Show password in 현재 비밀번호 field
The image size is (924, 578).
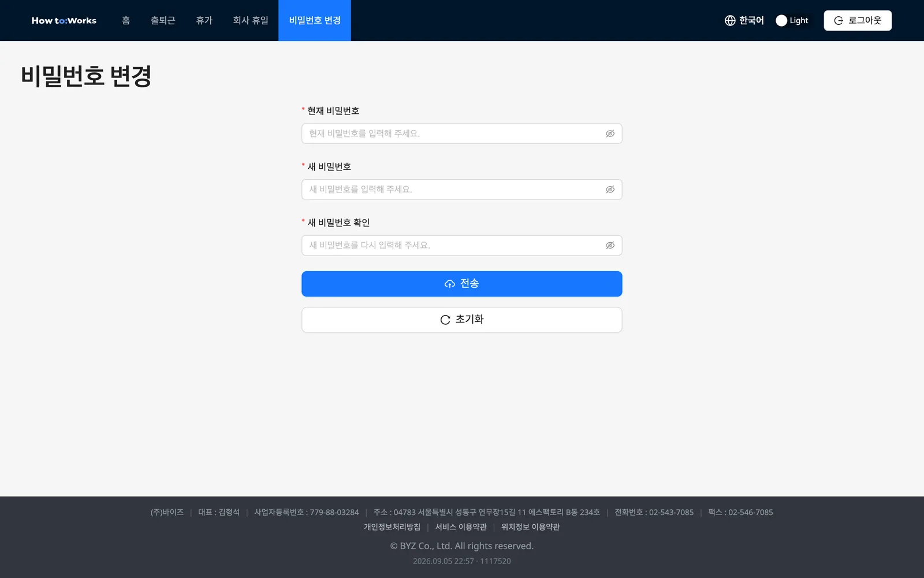(x=610, y=134)
